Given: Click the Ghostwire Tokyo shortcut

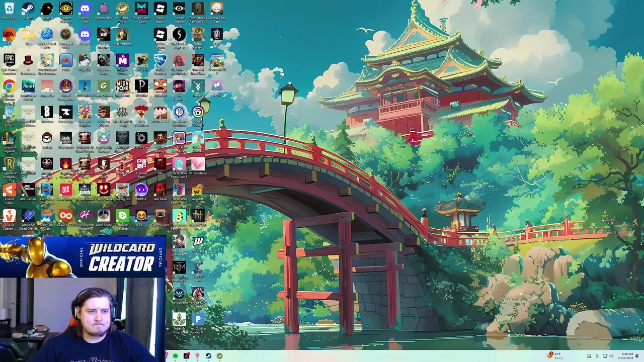Looking at the screenshot, I should tap(104, 64).
